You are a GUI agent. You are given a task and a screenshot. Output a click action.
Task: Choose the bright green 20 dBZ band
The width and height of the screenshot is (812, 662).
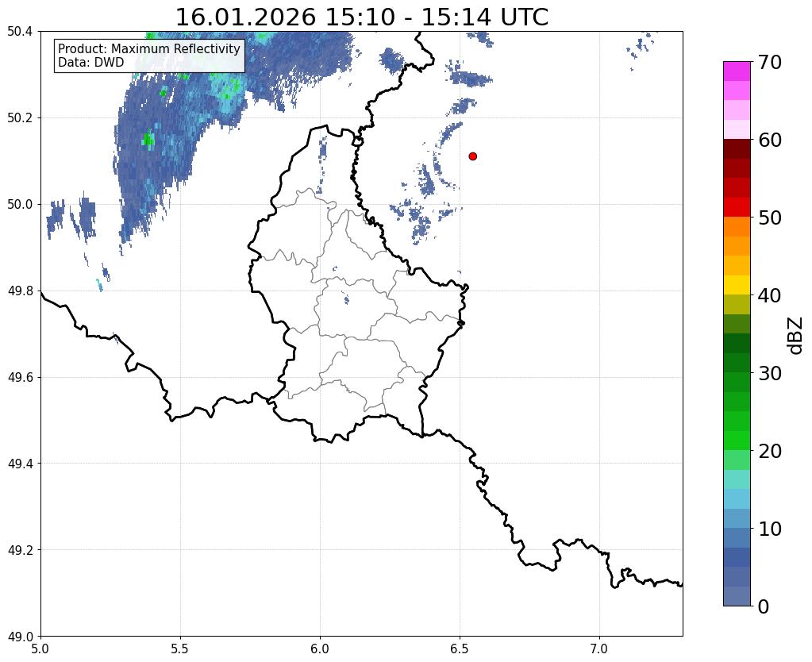(737, 441)
